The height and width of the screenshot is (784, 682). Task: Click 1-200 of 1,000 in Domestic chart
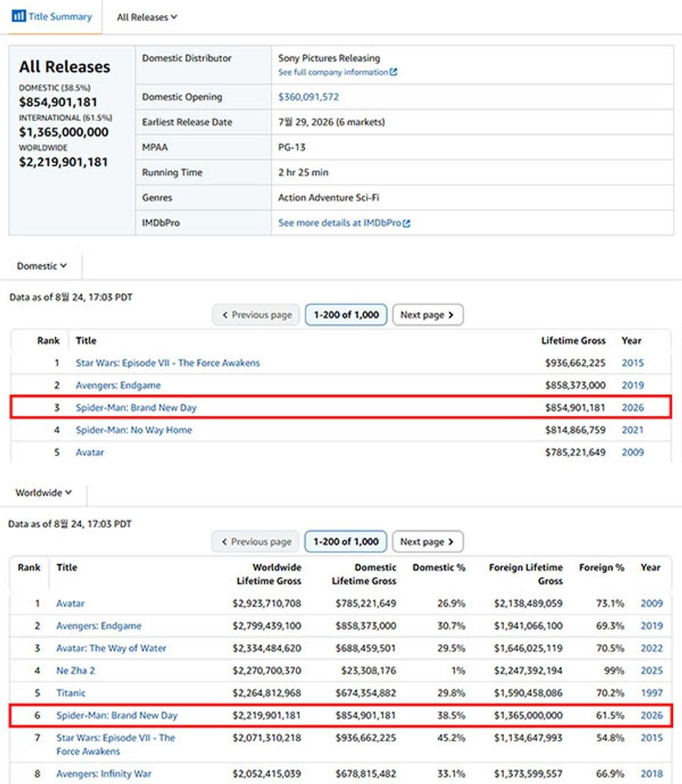[x=346, y=315]
